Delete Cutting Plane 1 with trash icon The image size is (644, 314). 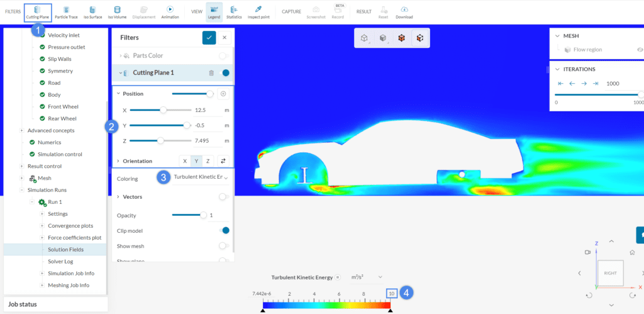pyautogui.click(x=211, y=73)
